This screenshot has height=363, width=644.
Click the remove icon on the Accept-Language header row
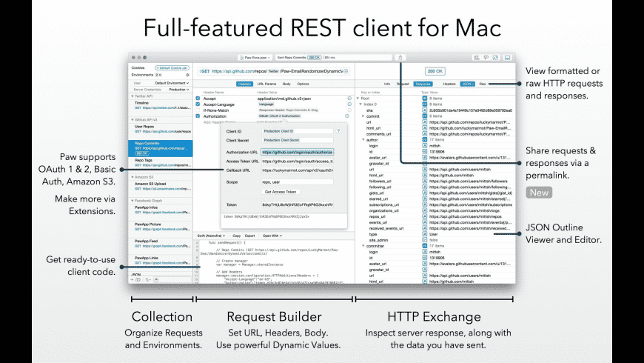[x=349, y=104]
